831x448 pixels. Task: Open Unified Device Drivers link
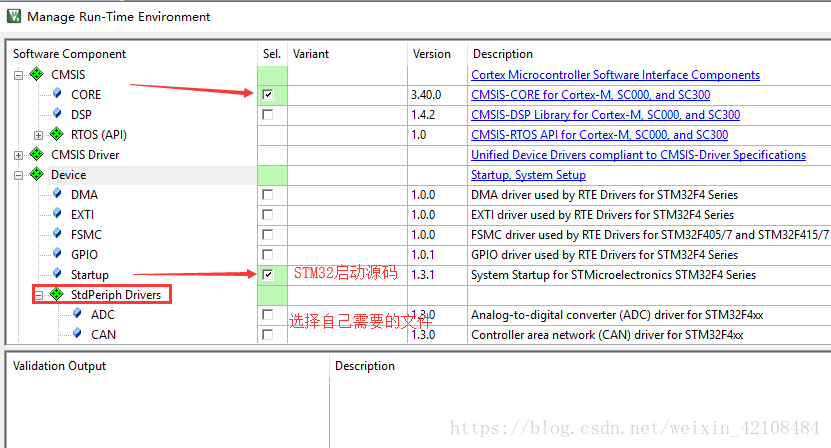[x=638, y=155]
